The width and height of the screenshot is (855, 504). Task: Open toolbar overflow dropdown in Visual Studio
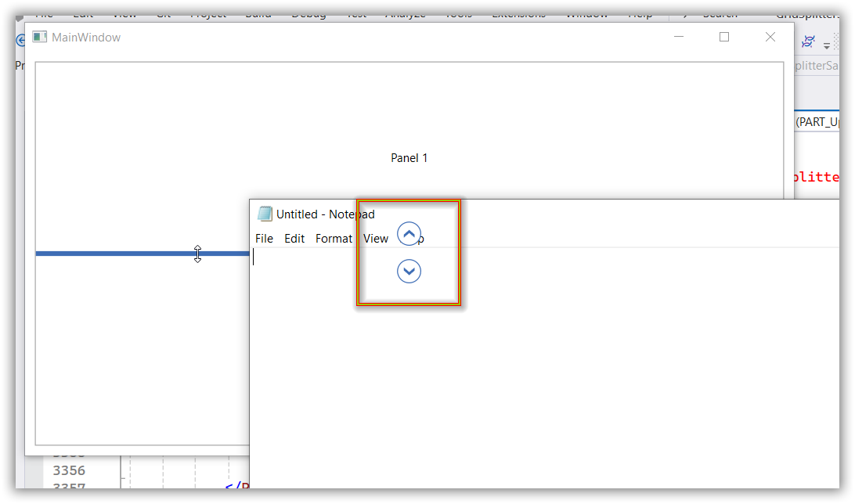(827, 45)
